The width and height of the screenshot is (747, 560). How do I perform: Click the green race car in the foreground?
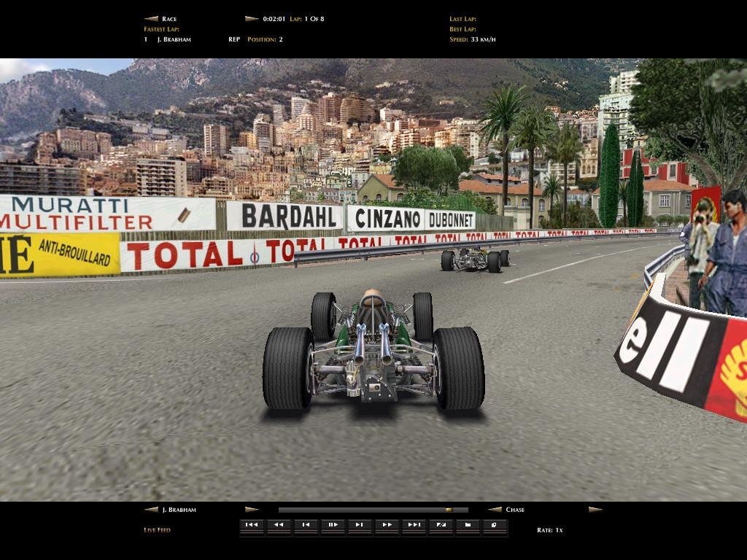tap(373, 350)
